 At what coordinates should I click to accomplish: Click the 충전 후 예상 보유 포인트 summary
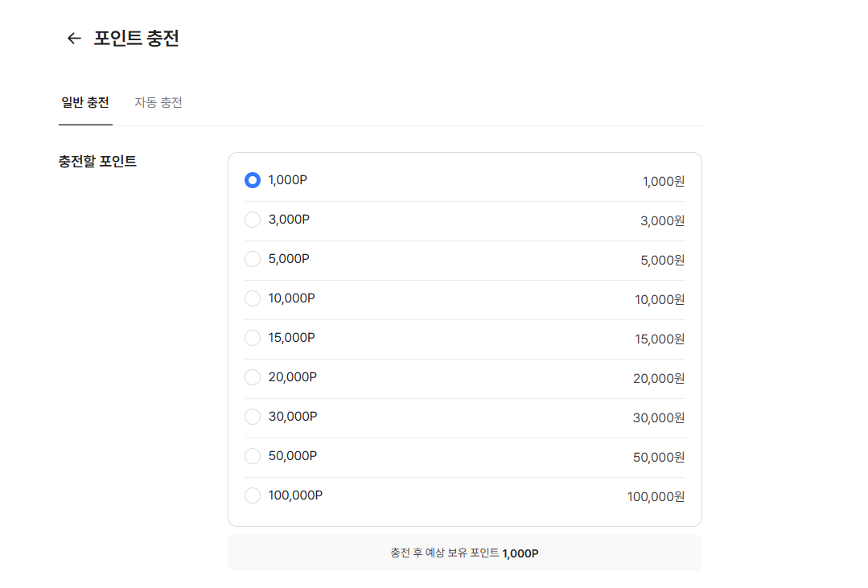(464, 553)
